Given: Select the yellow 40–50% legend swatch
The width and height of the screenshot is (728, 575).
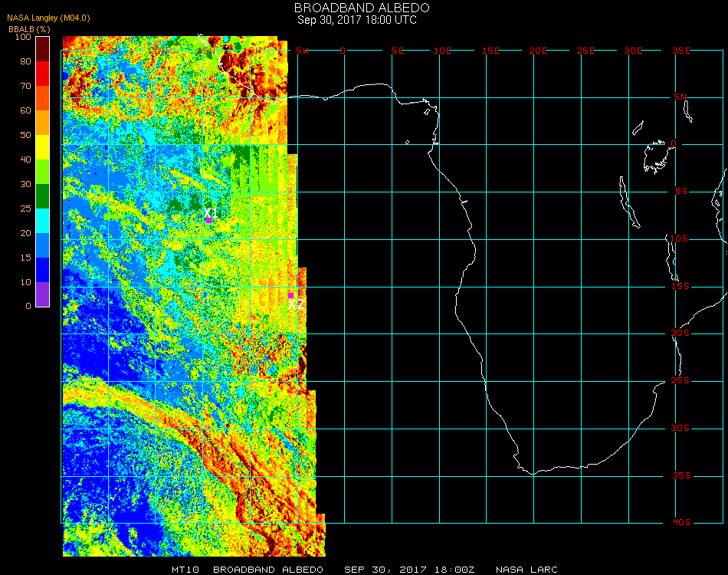Looking at the screenshot, I should (x=42, y=146).
